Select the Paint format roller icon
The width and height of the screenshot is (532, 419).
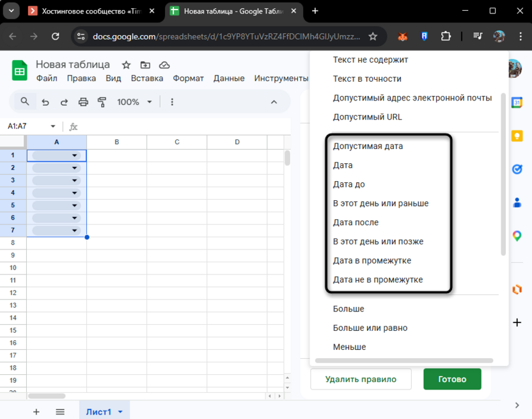(x=102, y=102)
